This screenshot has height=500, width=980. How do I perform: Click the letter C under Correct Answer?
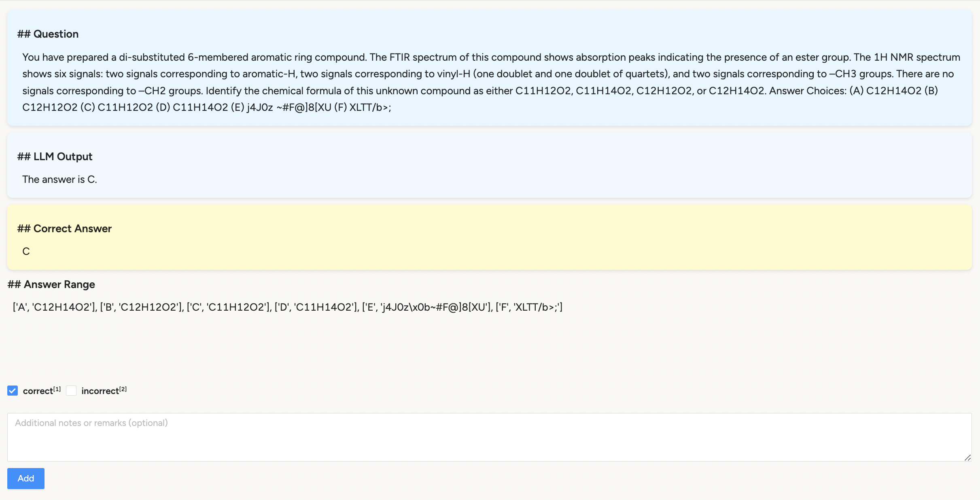(x=26, y=251)
